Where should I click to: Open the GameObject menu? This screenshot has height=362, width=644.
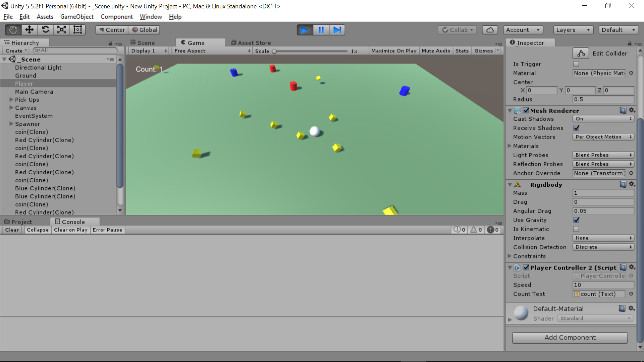coord(77,17)
